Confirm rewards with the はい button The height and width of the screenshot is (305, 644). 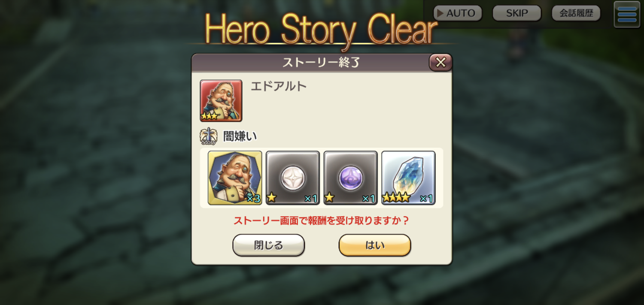375,245
